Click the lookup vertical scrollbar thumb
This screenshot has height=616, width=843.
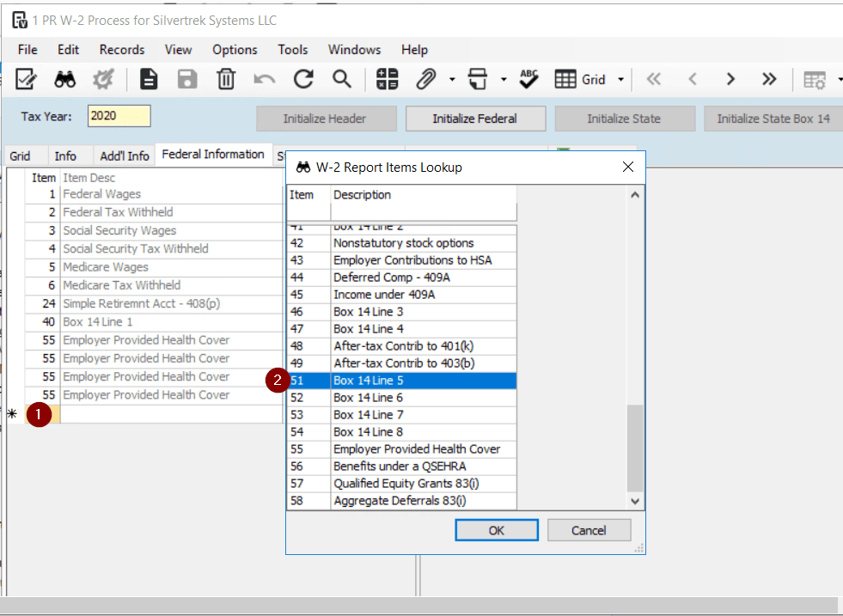[x=635, y=448]
